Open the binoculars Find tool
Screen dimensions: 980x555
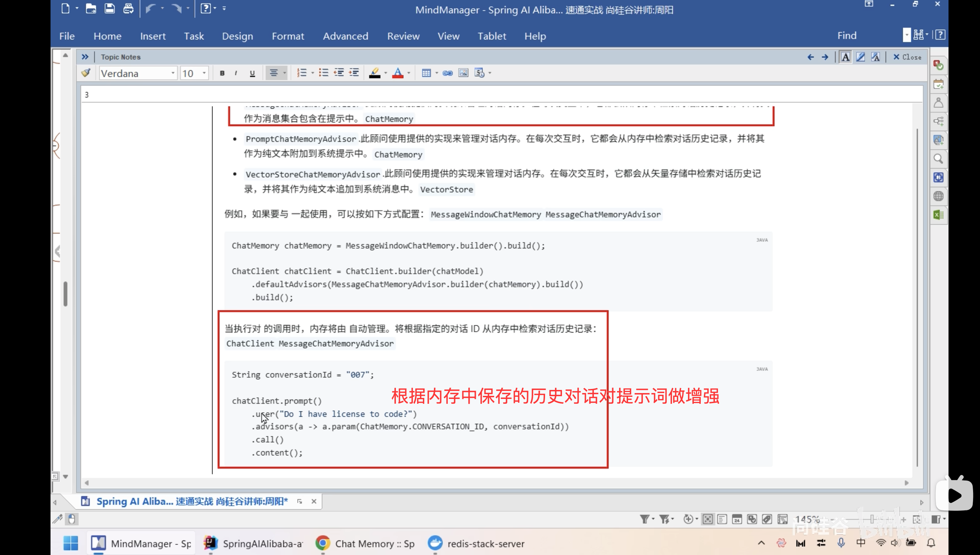point(918,35)
